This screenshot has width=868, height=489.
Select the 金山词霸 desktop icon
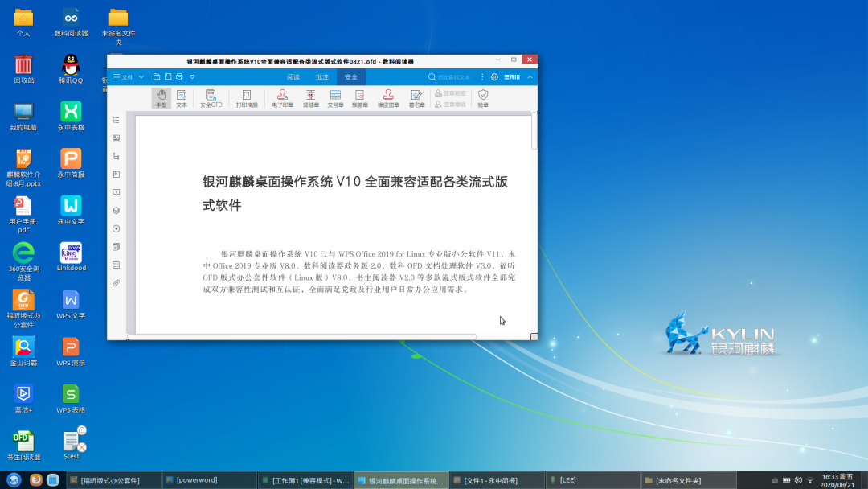pos(23,351)
